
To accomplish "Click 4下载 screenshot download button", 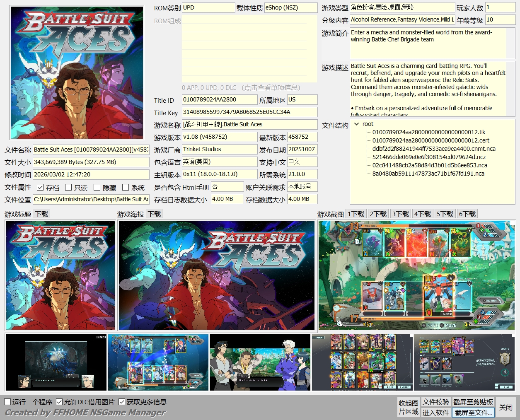I will (x=423, y=214).
